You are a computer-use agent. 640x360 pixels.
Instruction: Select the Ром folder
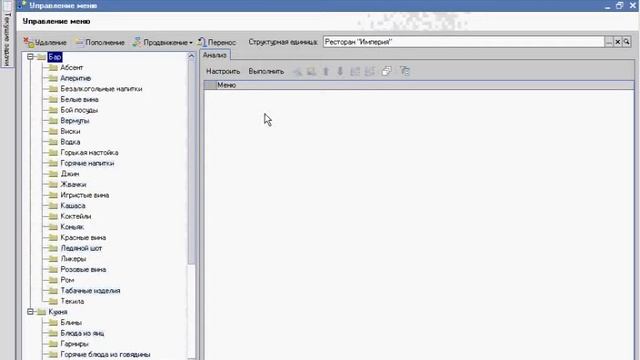click(67, 280)
